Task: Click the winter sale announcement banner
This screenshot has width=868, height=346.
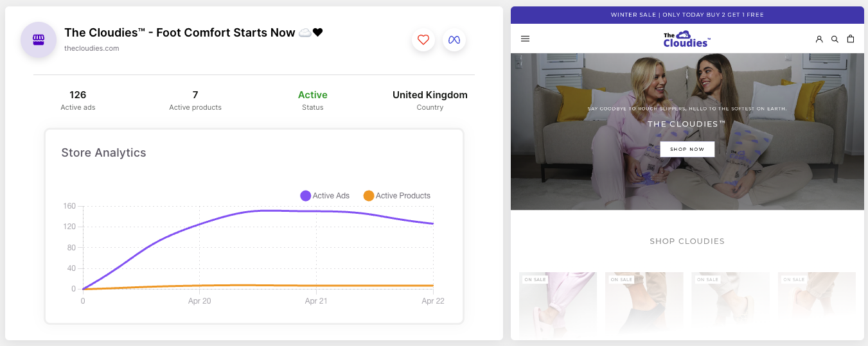Action: 687,15
